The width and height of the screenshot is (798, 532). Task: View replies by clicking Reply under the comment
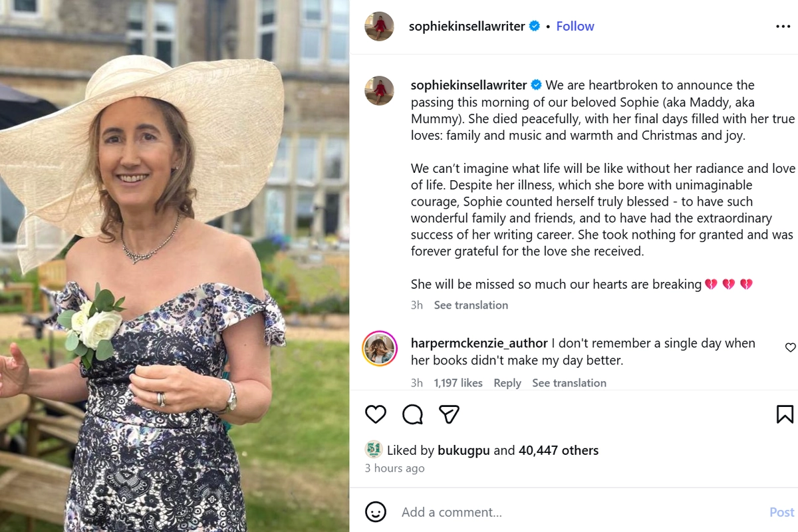(x=507, y=382)
